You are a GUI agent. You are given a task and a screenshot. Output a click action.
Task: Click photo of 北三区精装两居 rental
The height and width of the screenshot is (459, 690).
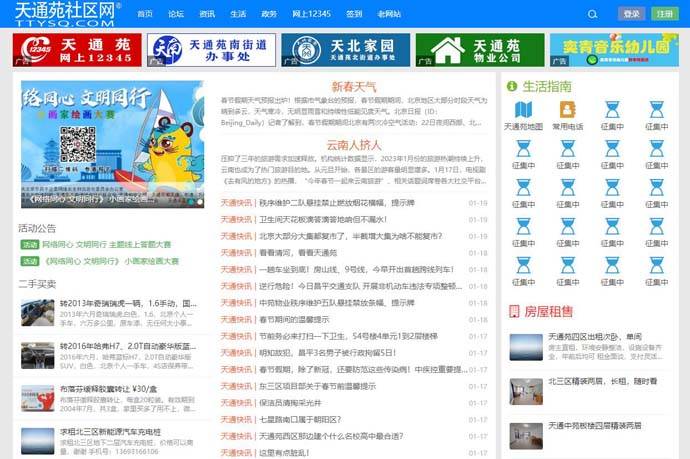(x=526, y=392)
